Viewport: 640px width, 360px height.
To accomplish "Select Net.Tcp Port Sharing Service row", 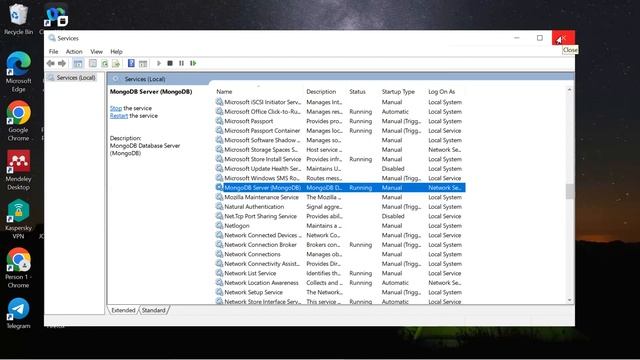I will click(x=340, y=216).
